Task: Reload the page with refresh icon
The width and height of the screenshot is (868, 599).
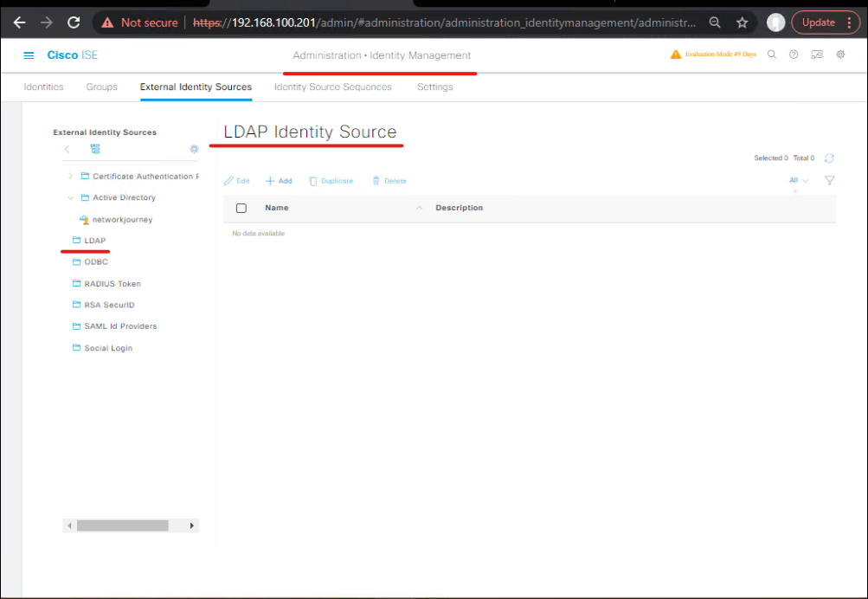Action: (x=74, y=23)
